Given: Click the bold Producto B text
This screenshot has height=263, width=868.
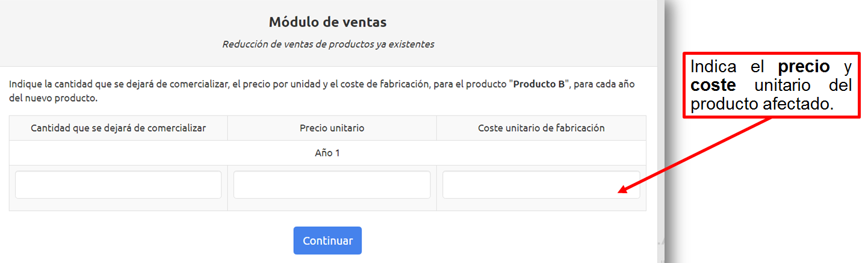Looking at the screenshot, I should coord(539,84).
